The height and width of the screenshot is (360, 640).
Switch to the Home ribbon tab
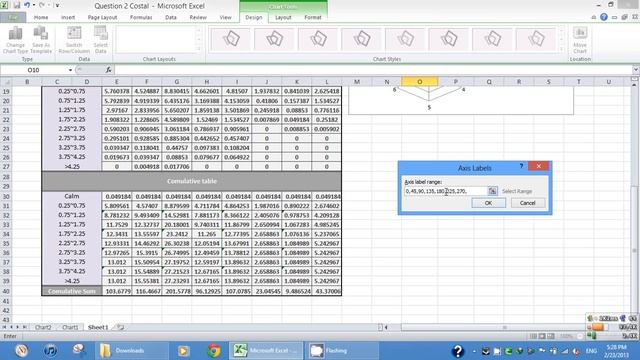[x=41, y=17]
